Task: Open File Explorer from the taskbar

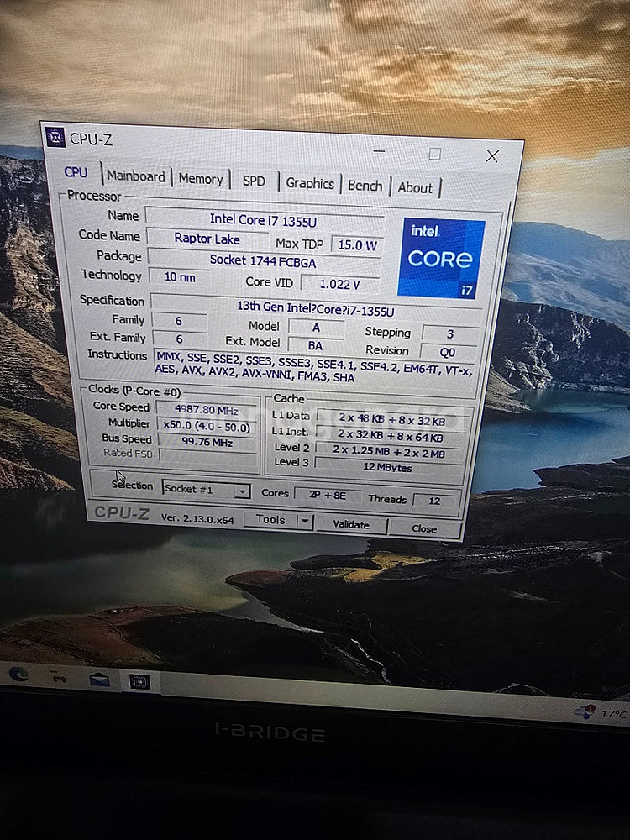Action: 59,677
